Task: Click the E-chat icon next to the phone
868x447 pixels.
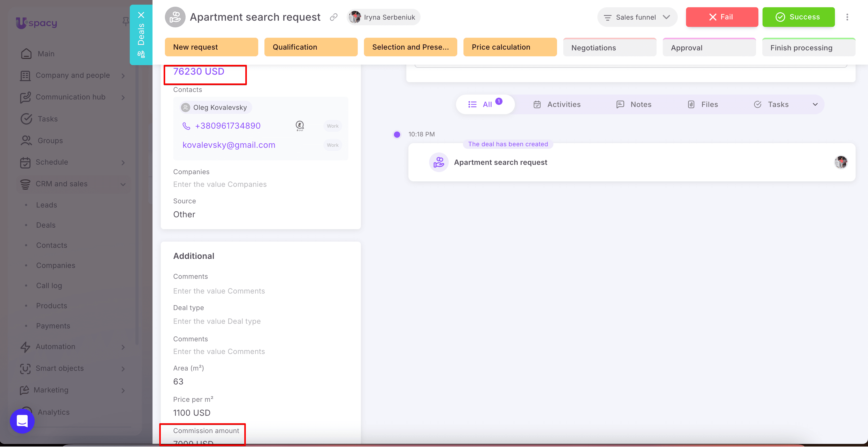Action: (x=300, y=126)
